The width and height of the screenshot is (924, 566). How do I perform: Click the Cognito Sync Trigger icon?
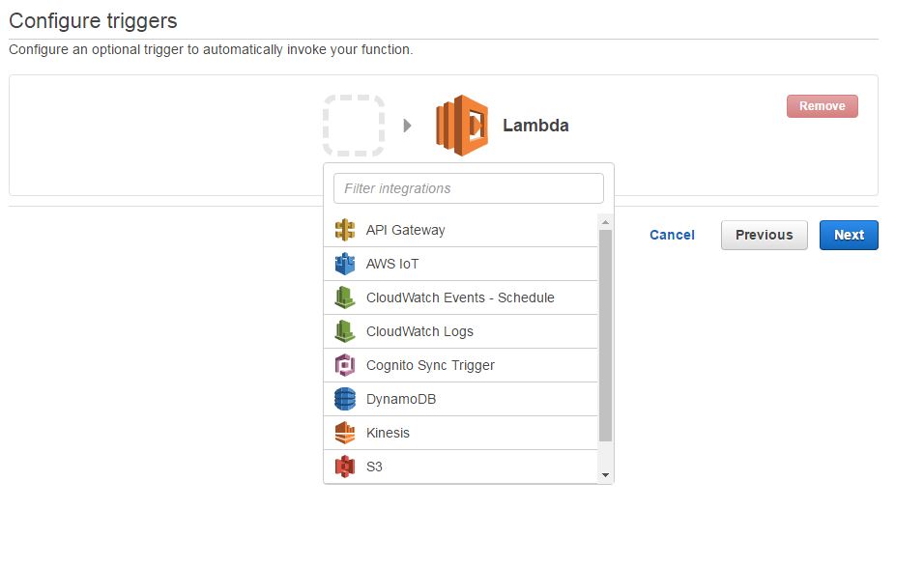tap(345, 365)
